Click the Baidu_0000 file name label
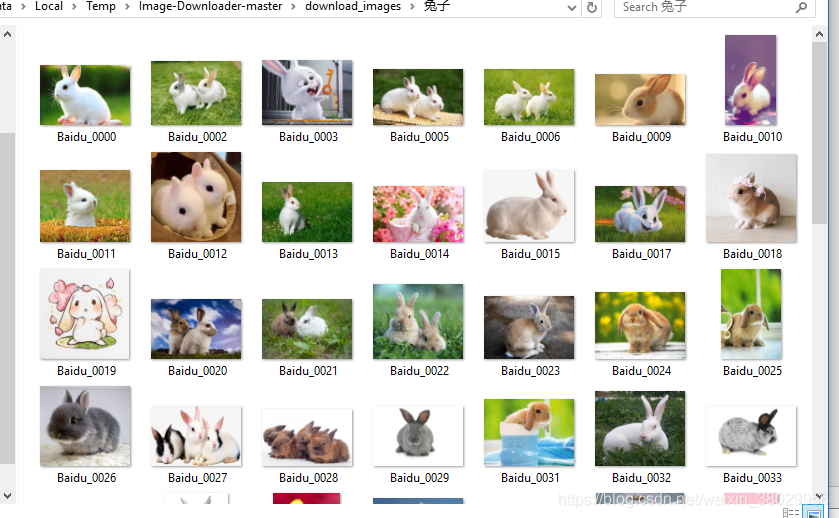839x518 pixels. point(86,137)
